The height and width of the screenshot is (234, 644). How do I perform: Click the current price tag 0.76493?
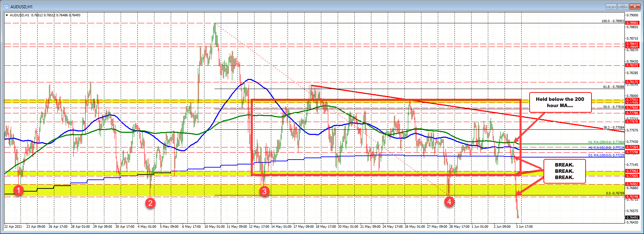click(x=632, y=218)
